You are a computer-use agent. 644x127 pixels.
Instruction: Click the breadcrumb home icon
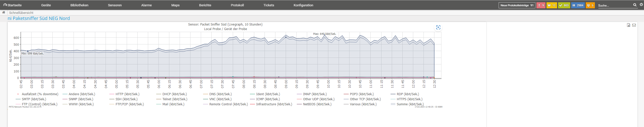[4, 12]
